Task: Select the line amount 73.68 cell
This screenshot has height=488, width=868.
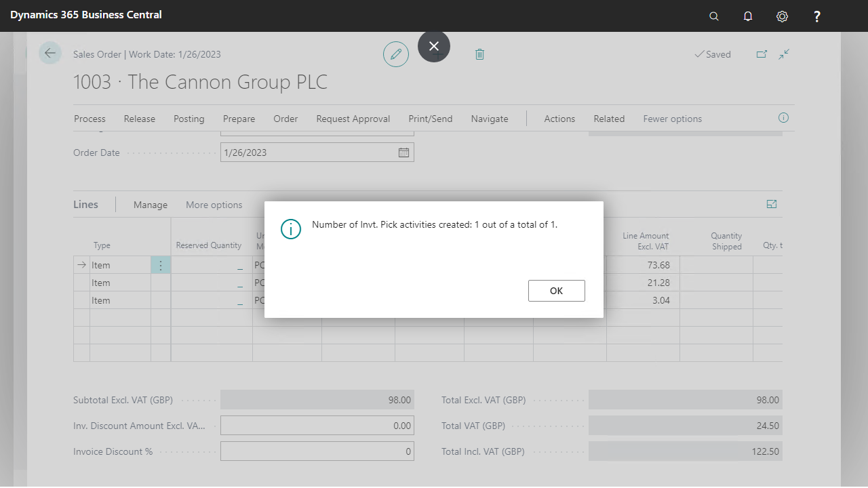Action: point(643,265)
